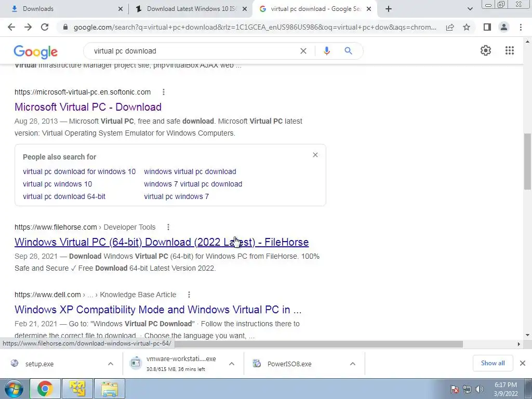This screenshot has width=532, height=399.
Task: Open the browser side panel
Action: (487, 27)
